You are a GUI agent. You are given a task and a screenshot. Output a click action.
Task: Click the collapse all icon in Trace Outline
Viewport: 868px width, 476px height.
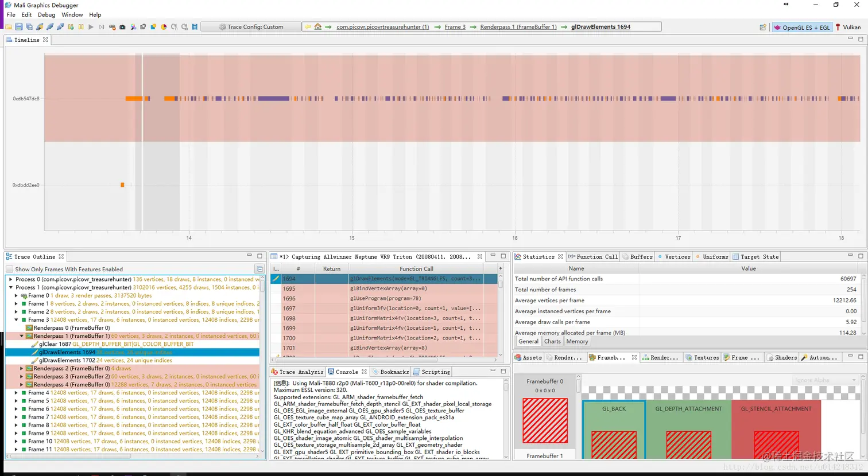[x=259, y=269]
